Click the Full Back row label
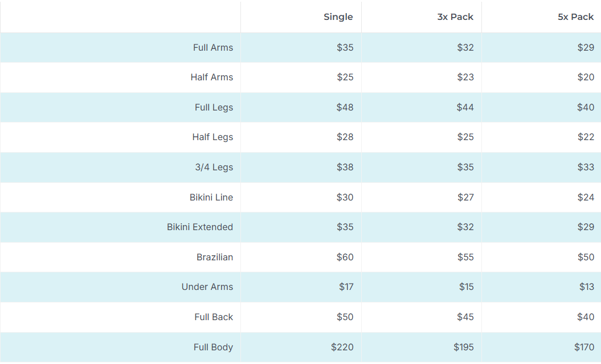601x364 pixels. [x=214, y=317]
